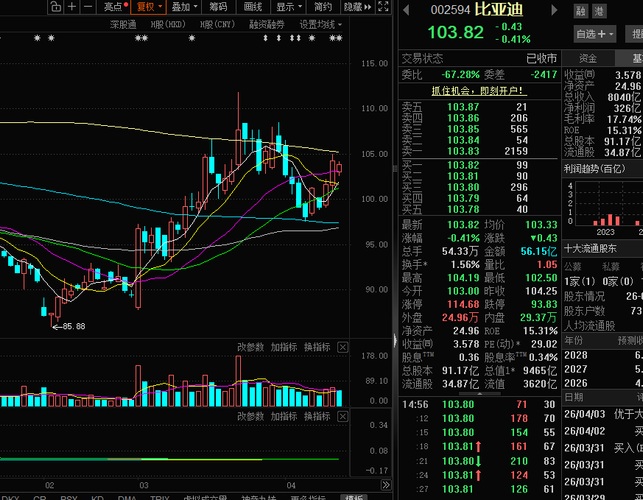The width and height of the screenshot is (643, 500).
Task: Select the :27 tick row with volume 126
Action: pos(479,489)
